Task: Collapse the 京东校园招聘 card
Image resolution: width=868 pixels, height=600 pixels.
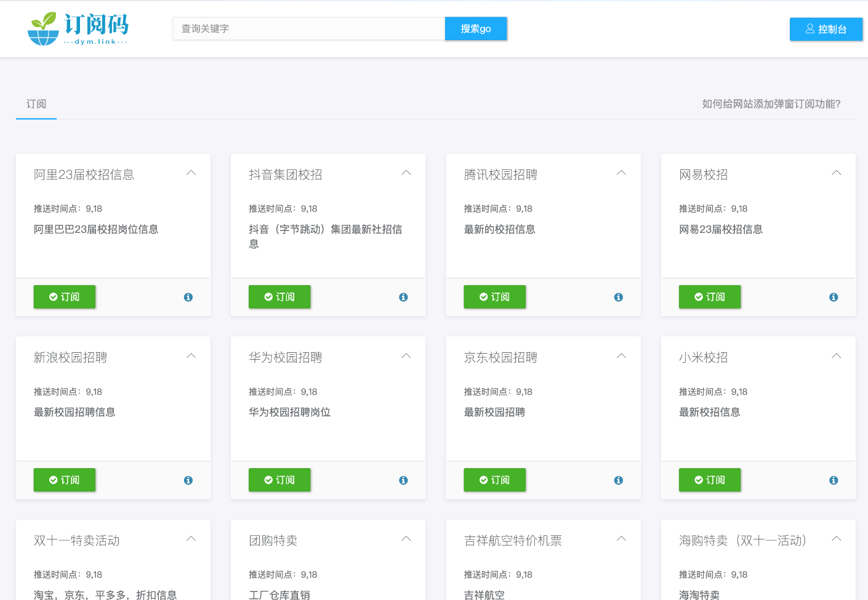Action: click(x=621, y=356)
